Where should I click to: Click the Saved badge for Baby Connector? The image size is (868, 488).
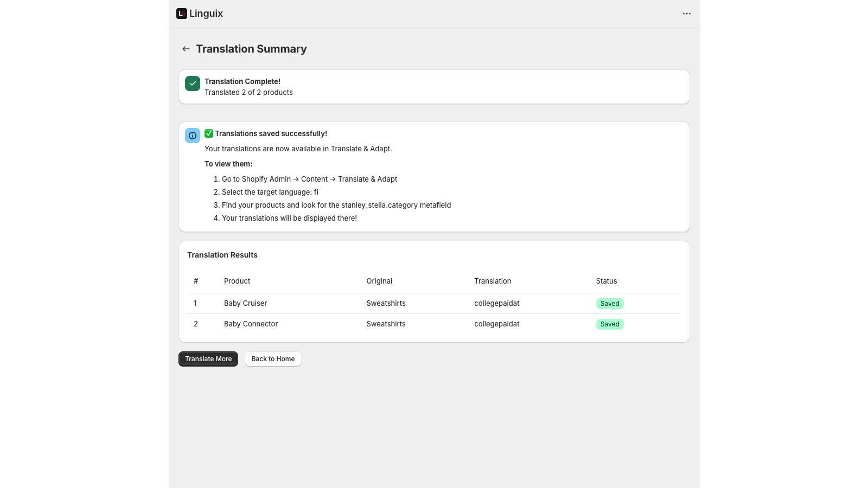pyautogui.click(x=609, y=324)
